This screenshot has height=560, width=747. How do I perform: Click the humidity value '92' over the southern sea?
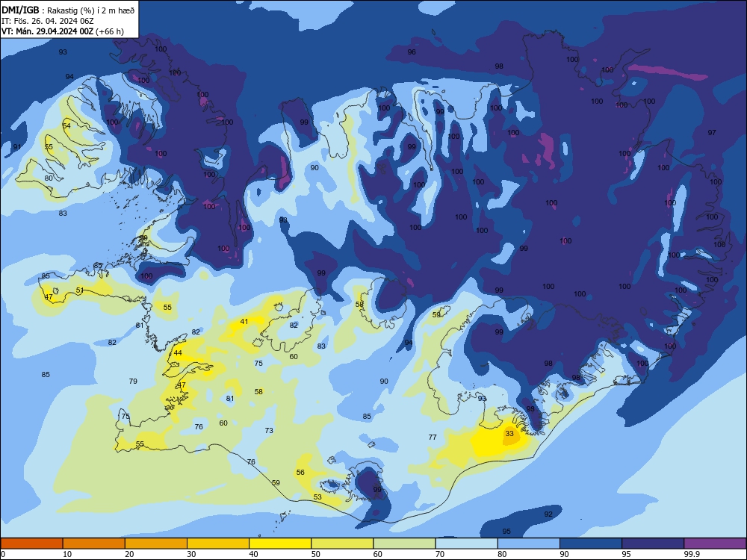(548, 514)
